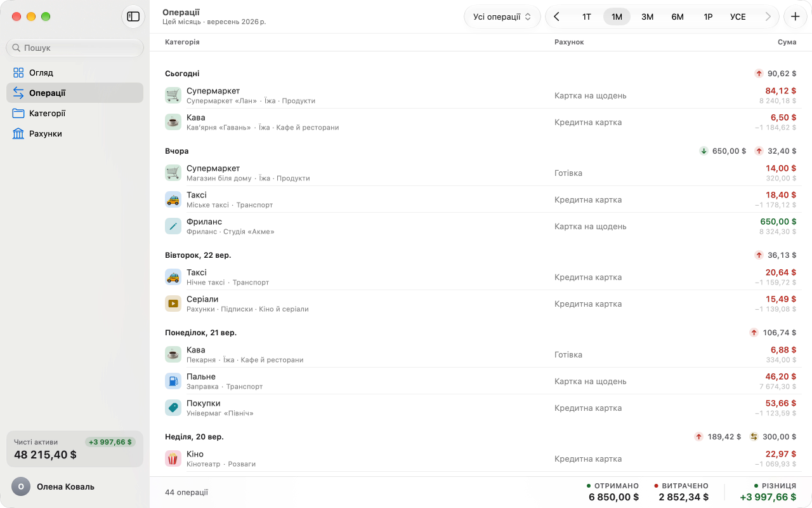Screen dimensions: 812x508
Task: Click the 44 операції count
Action: pyautogui.click(x=187, y=492)
